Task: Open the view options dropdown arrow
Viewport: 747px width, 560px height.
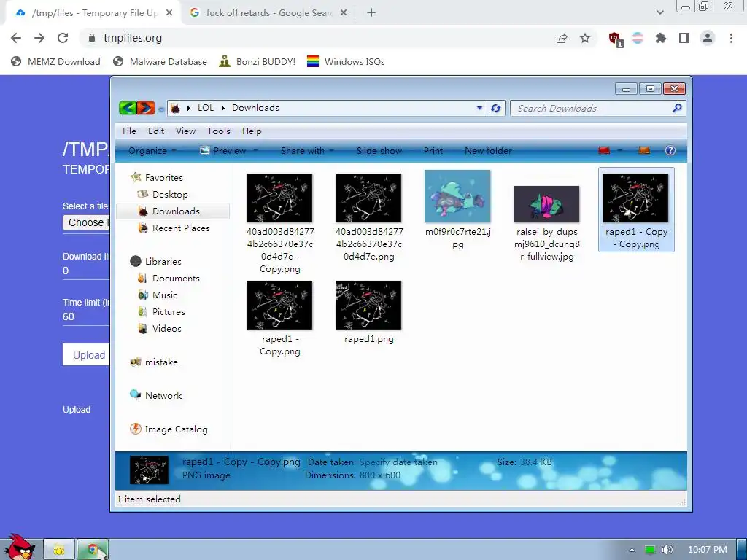Action: [620, 150]
